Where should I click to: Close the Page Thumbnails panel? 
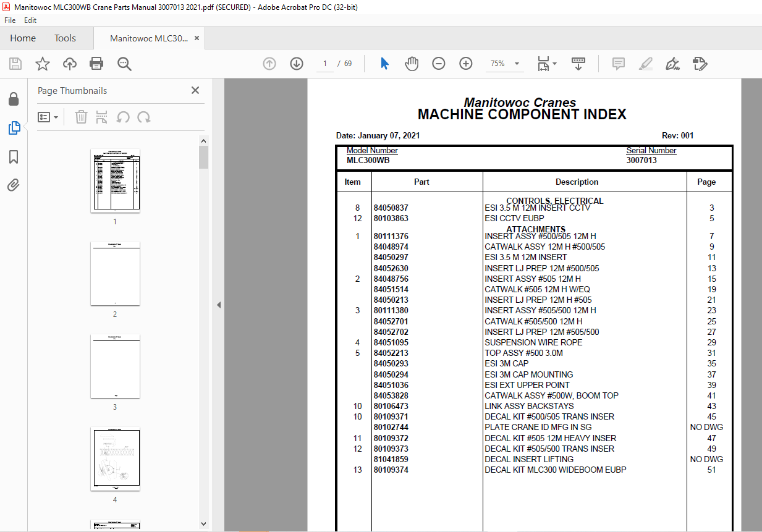coord(195,90)
